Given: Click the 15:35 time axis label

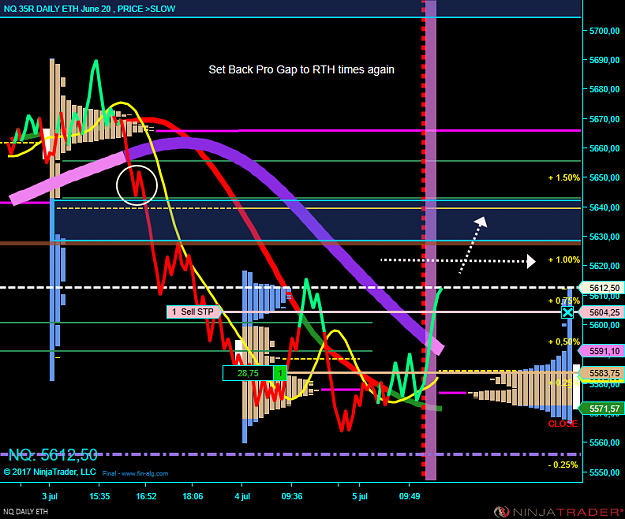Looking at the screenshot, I should click(100, 496).
